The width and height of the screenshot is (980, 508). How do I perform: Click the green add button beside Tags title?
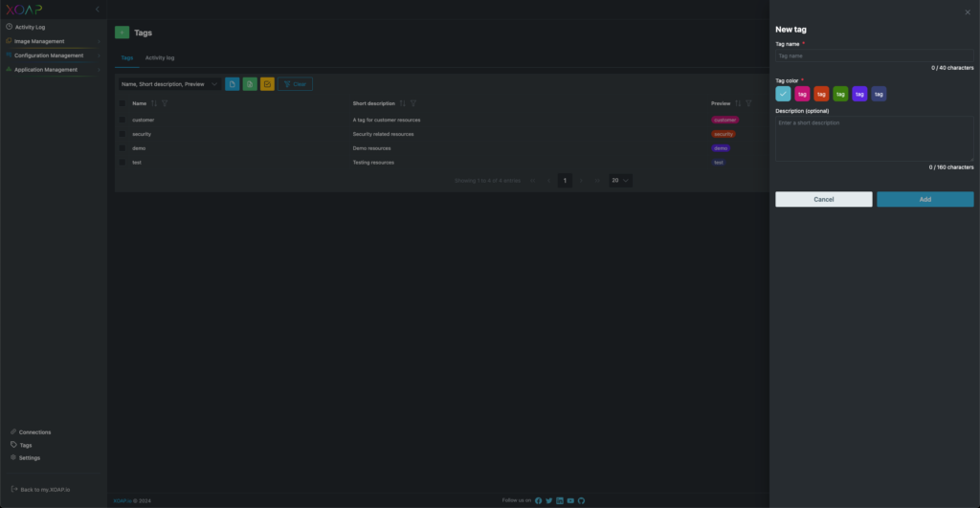click(x=122, y=33)
